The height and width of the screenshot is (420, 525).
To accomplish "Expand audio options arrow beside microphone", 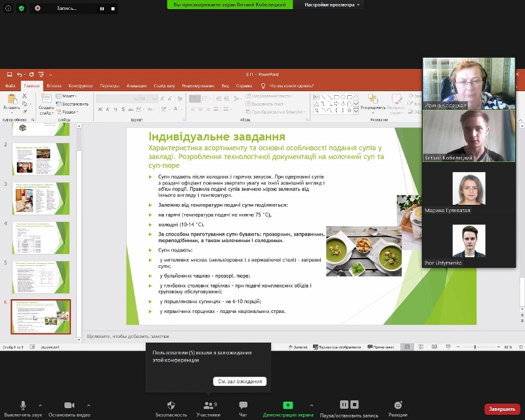I will click(40, 406).
